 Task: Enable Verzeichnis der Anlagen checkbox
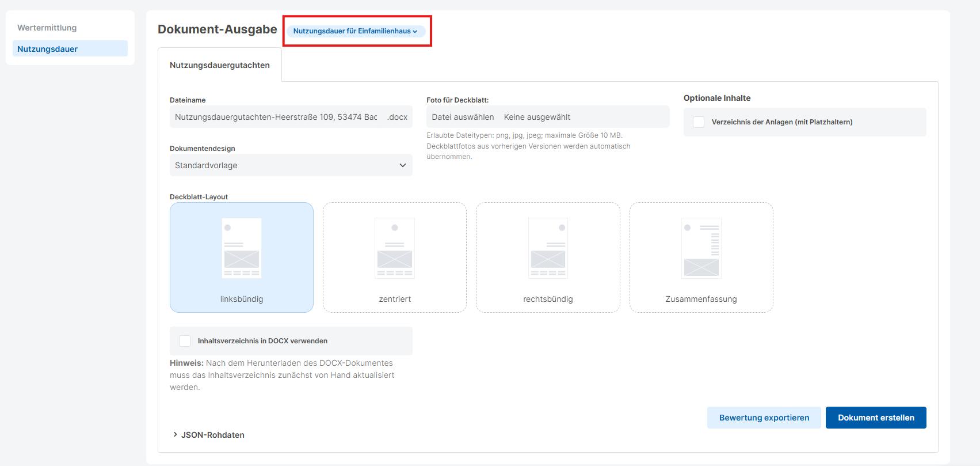click(x=699, y=122)
